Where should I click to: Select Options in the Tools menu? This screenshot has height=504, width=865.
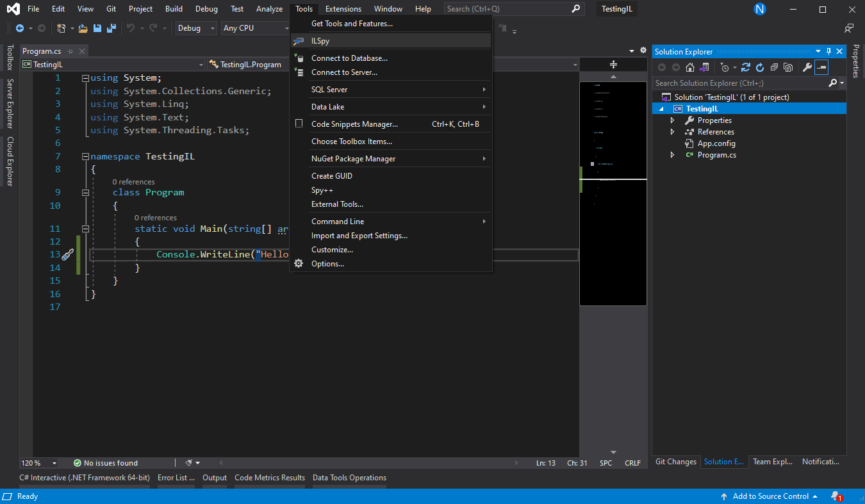point(391,264)
